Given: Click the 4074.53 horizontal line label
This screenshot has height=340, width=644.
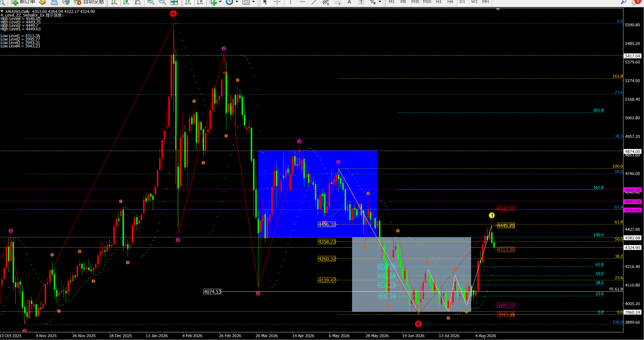Looking at the screenshot, I should 212,292.
